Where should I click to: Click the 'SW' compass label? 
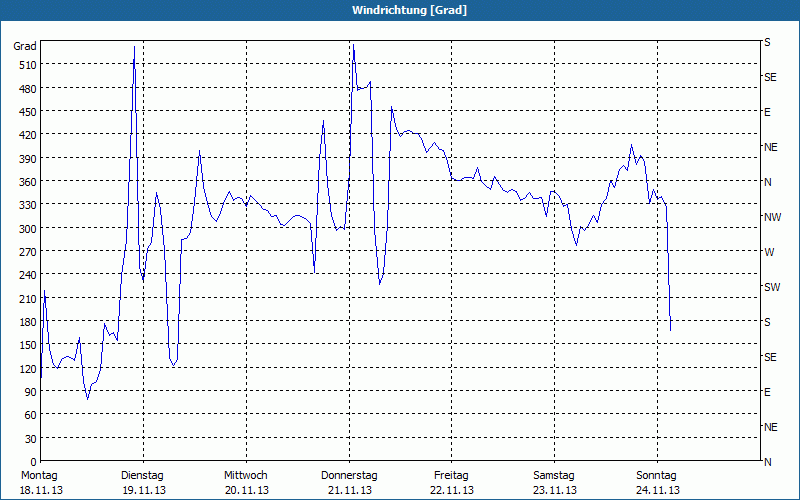(772, 287)
